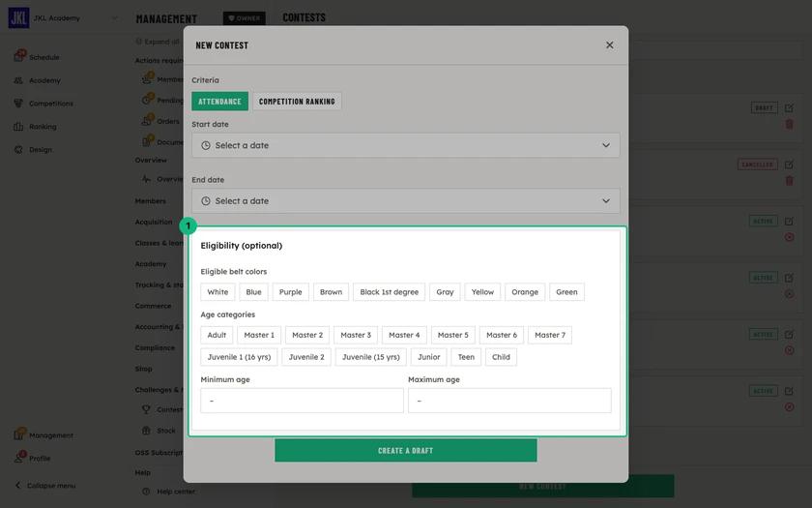This screenshot has width=812, height=508.
Task: Click the Start date clock icon
Action: (206, 145)
